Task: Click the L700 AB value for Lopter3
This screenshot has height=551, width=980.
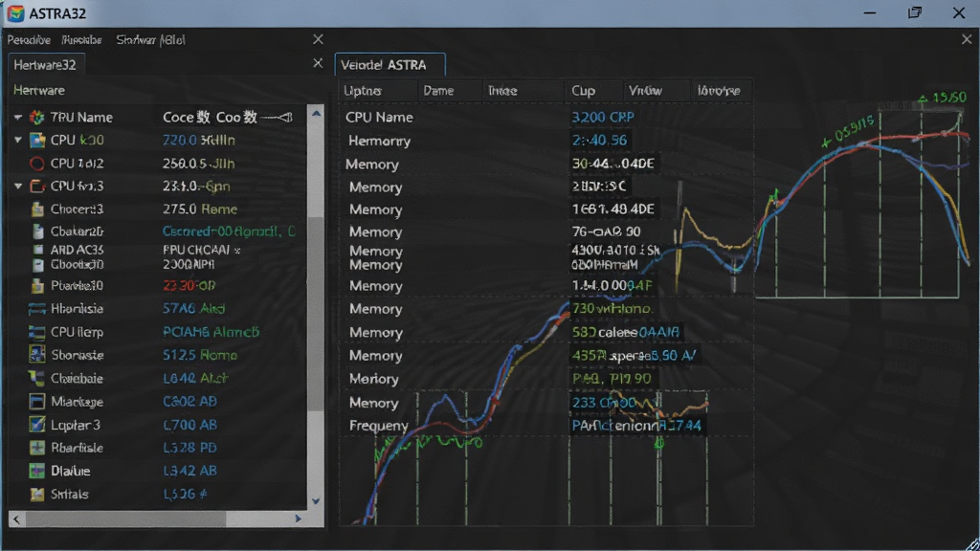Action: point(190,425)
